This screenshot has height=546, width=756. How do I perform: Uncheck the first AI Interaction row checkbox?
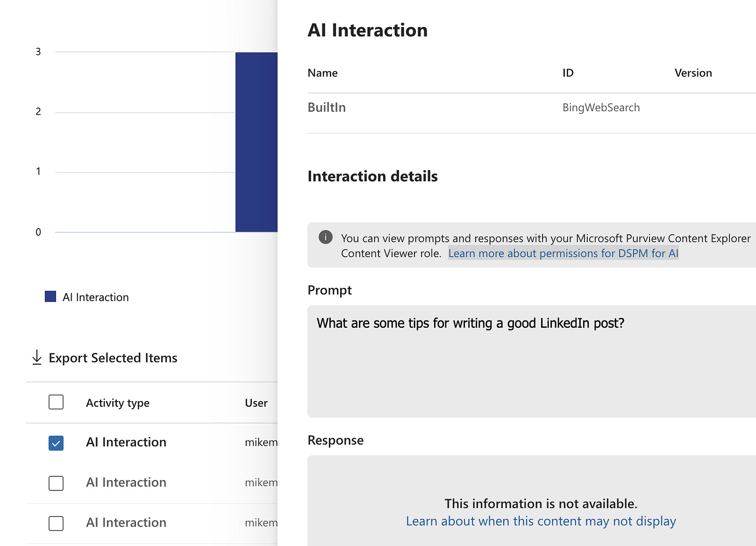tap(56, 443)
